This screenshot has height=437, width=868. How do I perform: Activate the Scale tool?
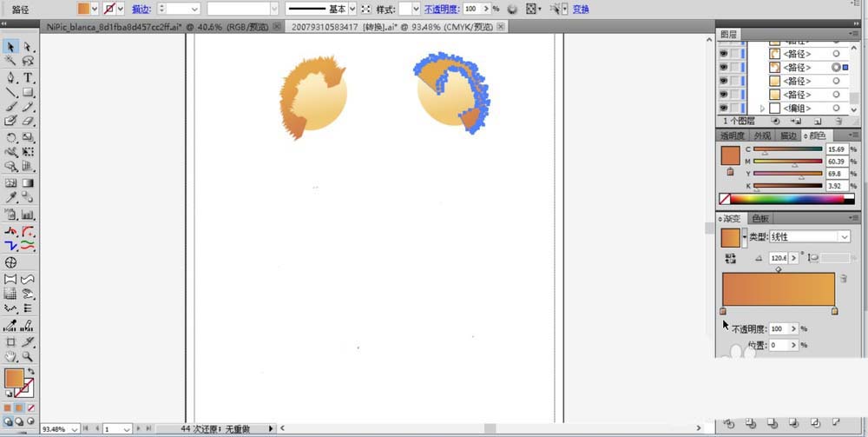pos(28,137)
